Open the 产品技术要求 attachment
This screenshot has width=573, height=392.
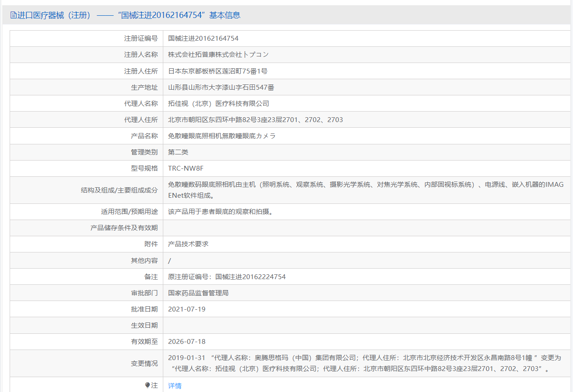(x=188, y=244)
